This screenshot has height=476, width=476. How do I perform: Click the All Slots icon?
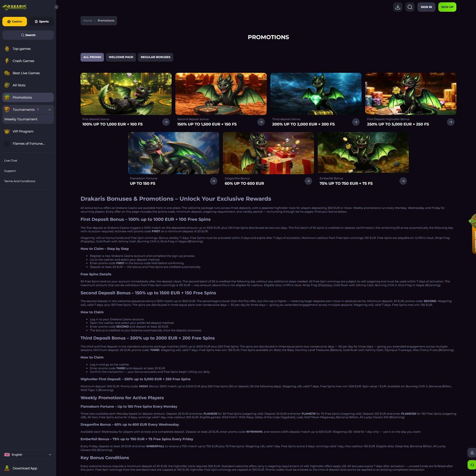7,85
